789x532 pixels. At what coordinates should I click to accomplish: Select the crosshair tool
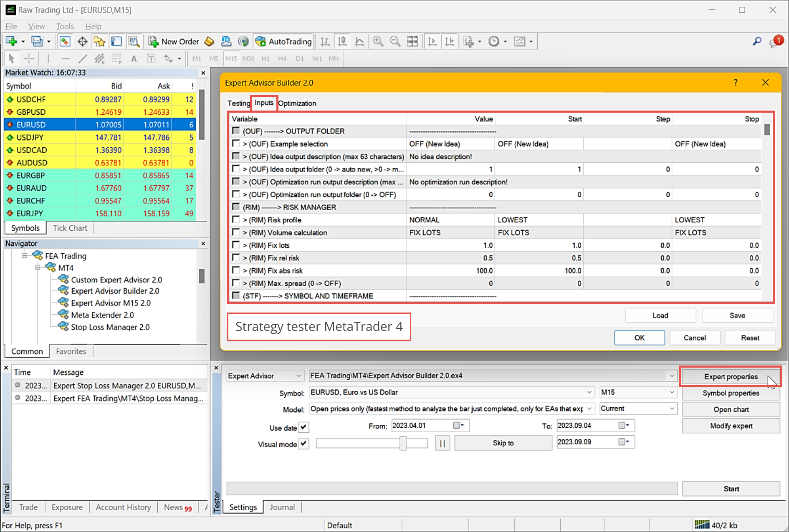(x=29, y=58)
